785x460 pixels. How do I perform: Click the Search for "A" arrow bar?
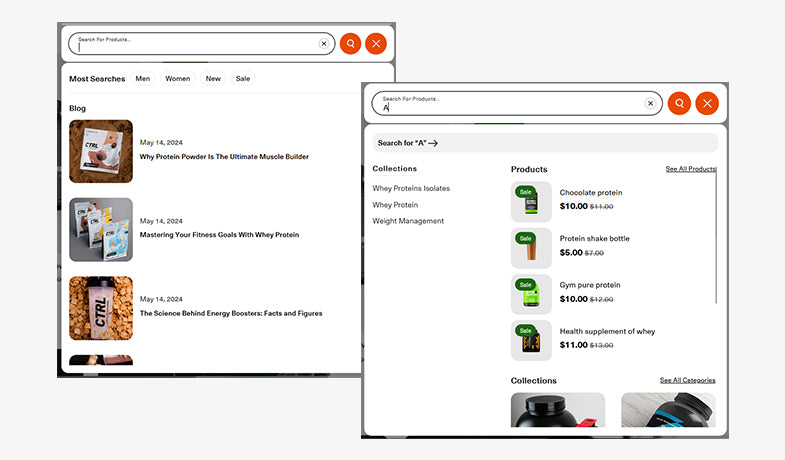545,143
